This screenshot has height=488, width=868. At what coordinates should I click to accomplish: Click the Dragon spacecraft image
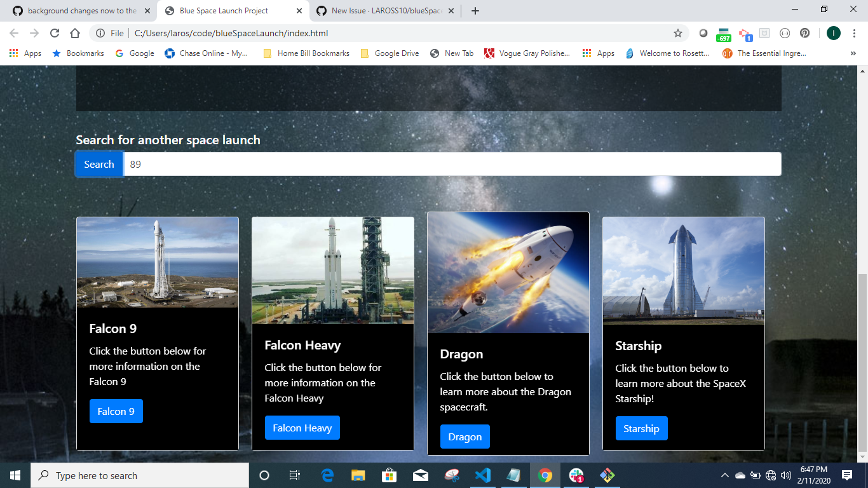[508, 273]
